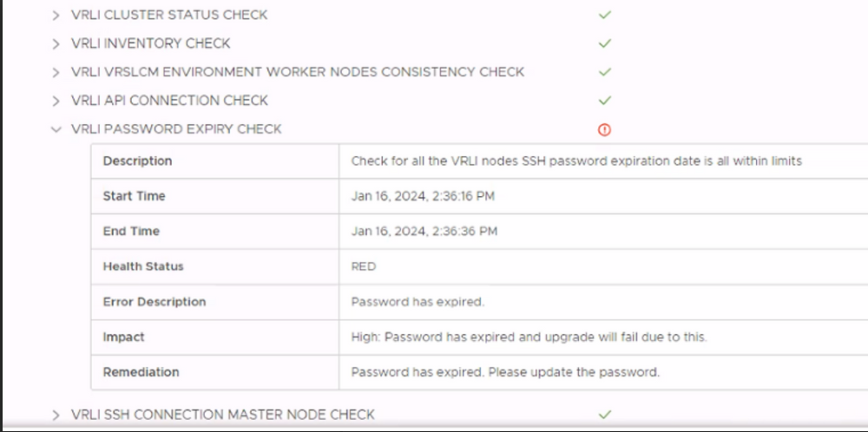
Task: Click green checkmark for VRLI API Connection Check
Action: [604, 101]
